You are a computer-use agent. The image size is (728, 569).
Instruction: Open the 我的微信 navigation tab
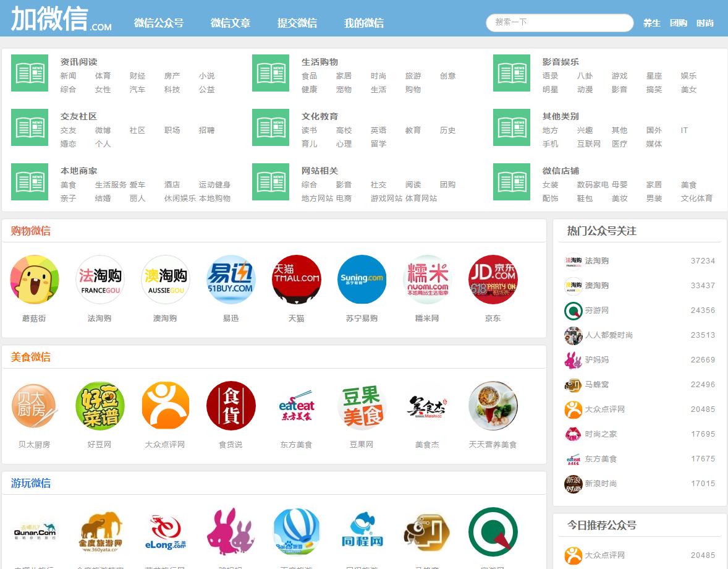pos(364,23)
